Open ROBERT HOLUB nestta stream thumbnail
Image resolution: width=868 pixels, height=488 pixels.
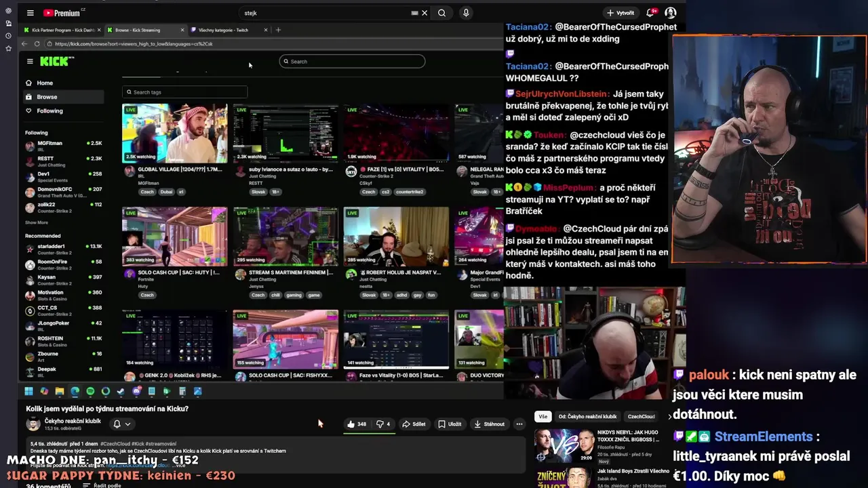pyautogui.click(x=396, y=237)
